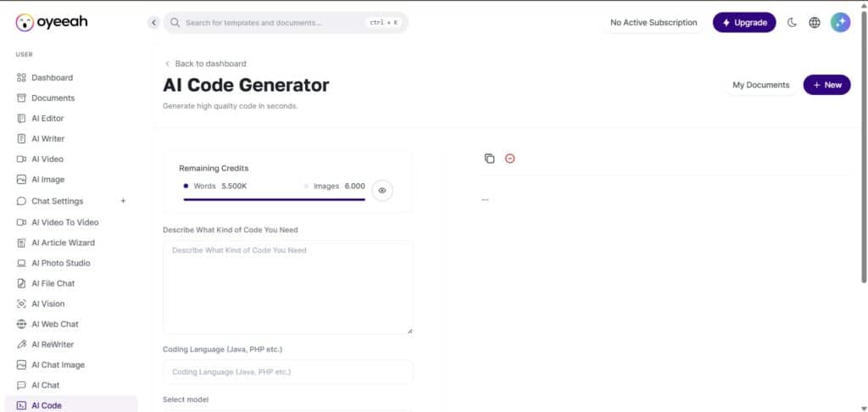This screenshot has height=412, width=868.
Task: Click AI Code Generator title
Action: pyautogui.click(x=246, y=85)
